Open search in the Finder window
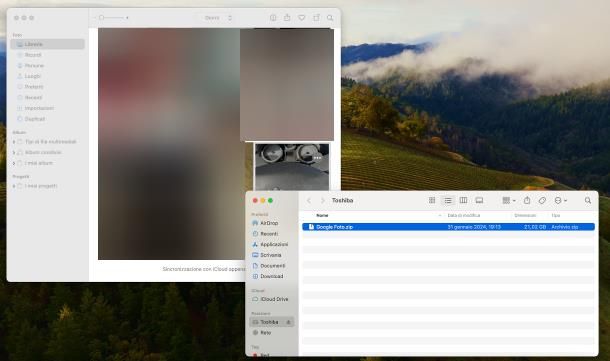The height and width of the screenshot is (361, 610). pyautogui.click(x=588, y=200)
